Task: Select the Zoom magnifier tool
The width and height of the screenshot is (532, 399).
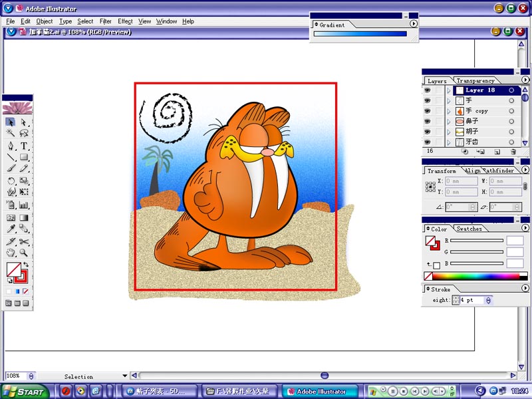Action: click(x=23, y=253)
